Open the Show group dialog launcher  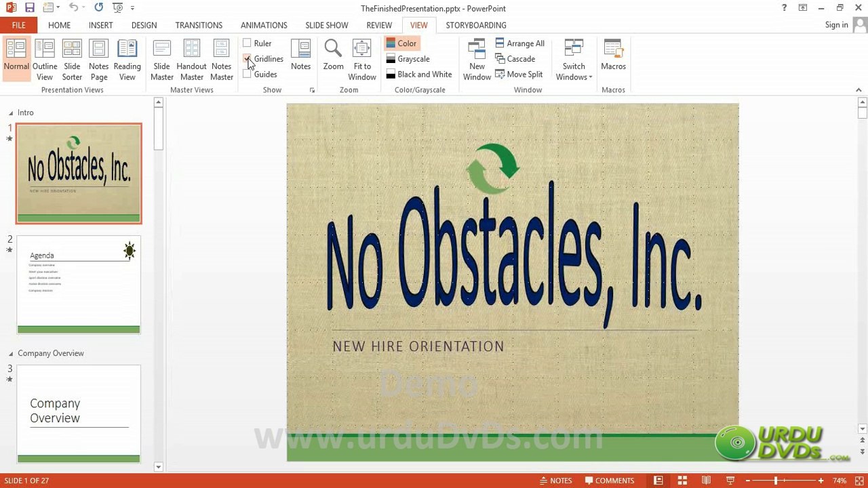tap(312, 90)
